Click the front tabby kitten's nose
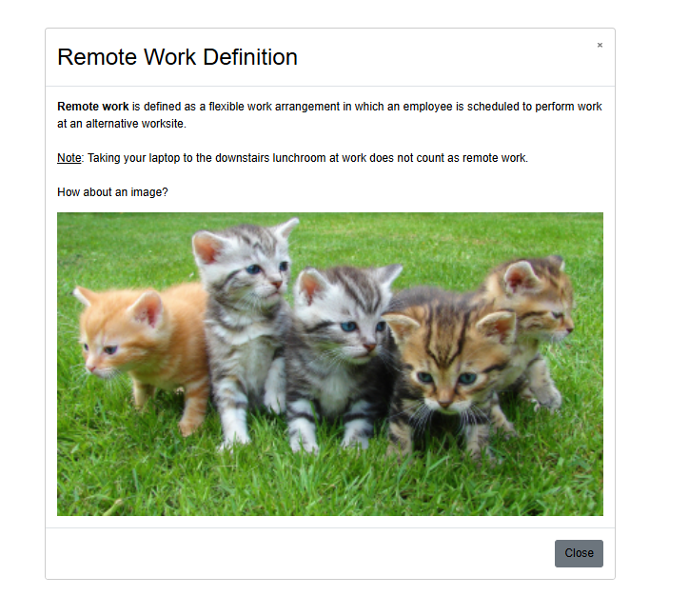The width and height of the screenshot is (689, 616). click(x=444, y=403)
